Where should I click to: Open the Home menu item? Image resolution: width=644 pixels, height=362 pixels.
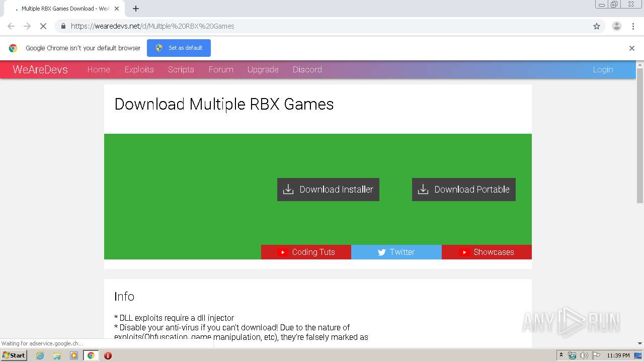click(99, 69)
